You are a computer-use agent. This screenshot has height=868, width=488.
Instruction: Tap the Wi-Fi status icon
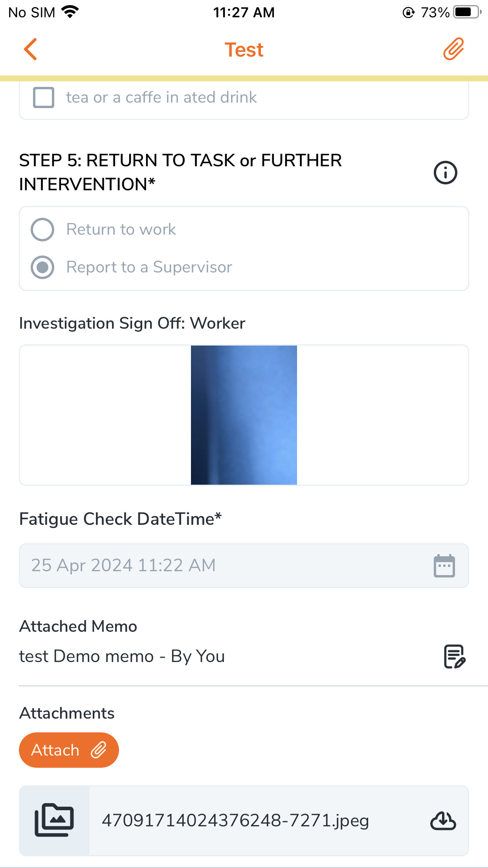pyautogui.click(x=71, y=12)
